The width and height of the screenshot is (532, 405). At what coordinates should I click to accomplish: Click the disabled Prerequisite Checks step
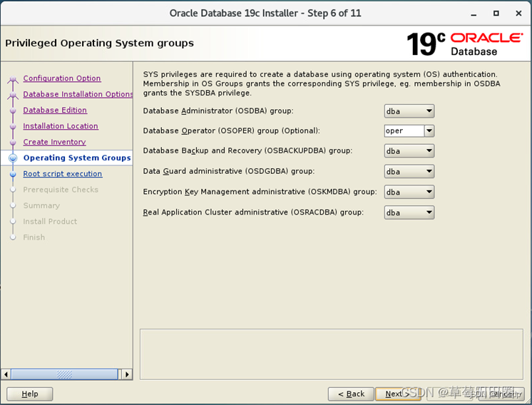[61, 190]
